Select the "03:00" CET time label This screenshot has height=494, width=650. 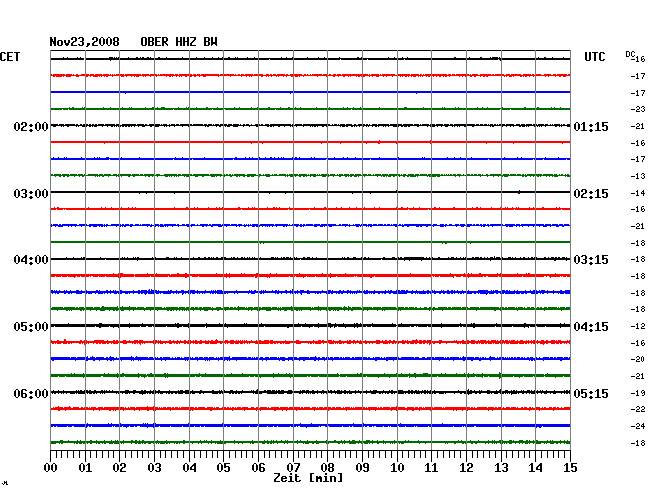[31, 194]
